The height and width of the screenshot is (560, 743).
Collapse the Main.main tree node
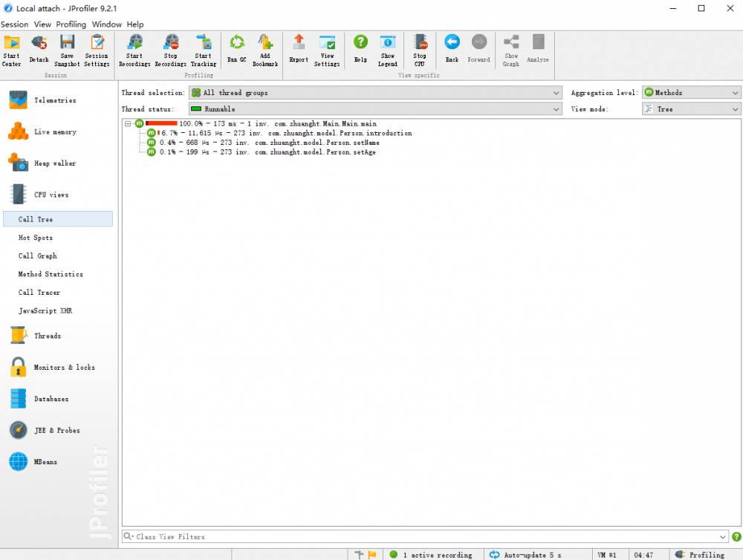click(128, 123)
